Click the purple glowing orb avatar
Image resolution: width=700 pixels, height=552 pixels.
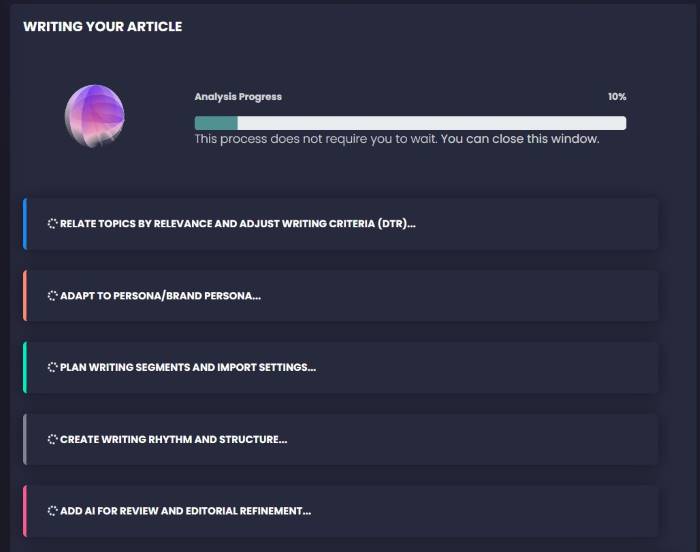click(x=95, y=116)
